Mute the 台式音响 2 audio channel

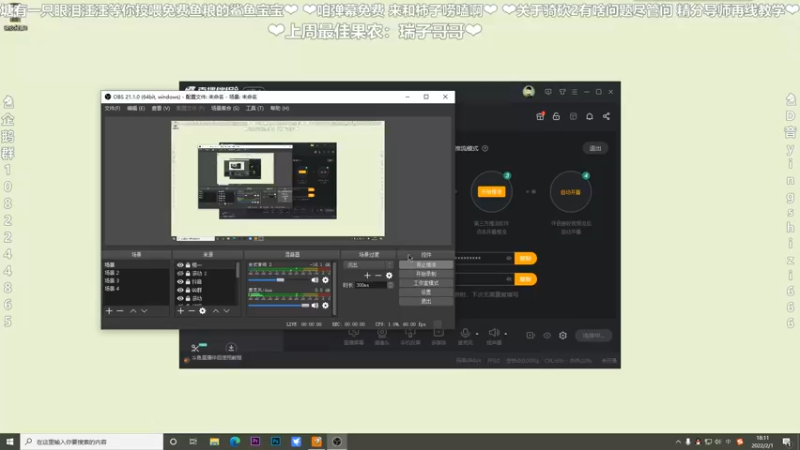(315, 280)
